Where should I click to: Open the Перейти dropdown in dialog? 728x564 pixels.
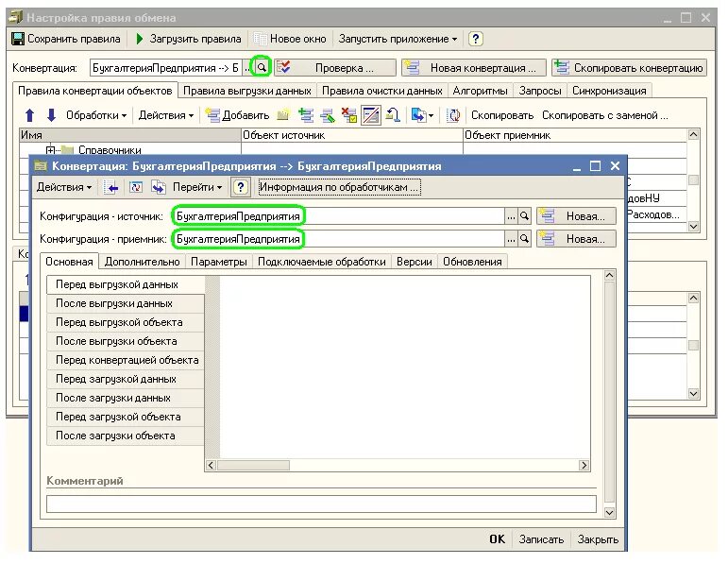(x=197, y=187)
